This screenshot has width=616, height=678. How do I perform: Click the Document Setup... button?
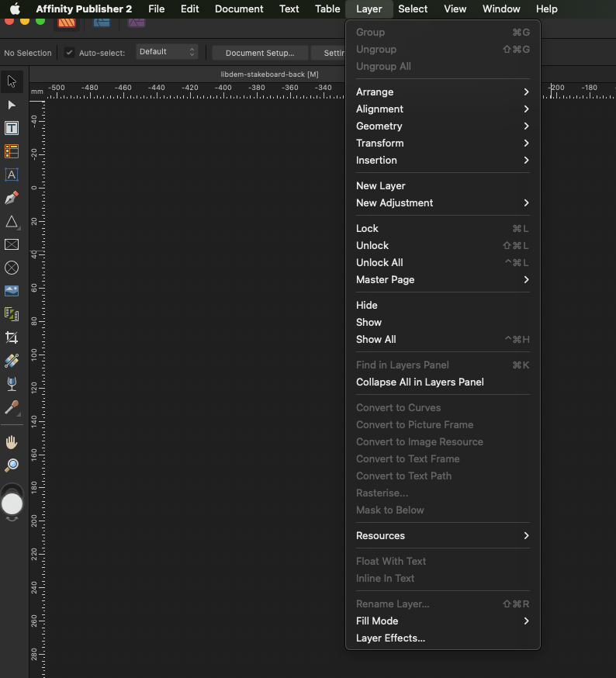pos(260,53)
